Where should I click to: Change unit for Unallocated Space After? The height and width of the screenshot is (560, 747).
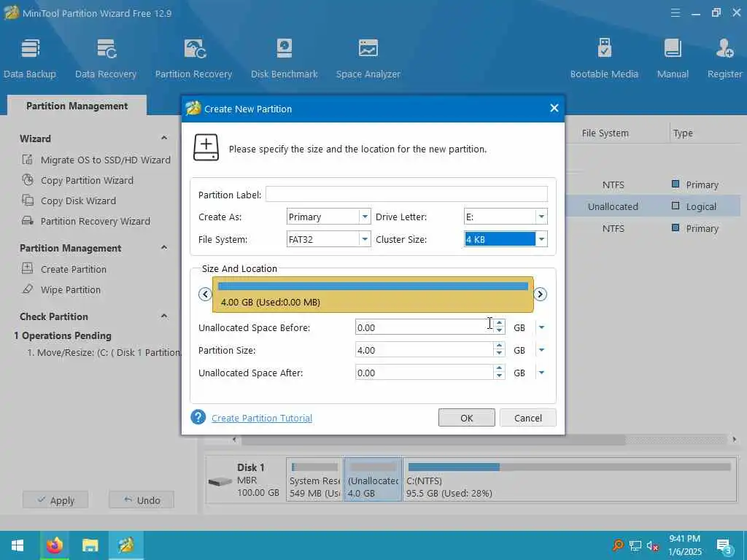541,373
